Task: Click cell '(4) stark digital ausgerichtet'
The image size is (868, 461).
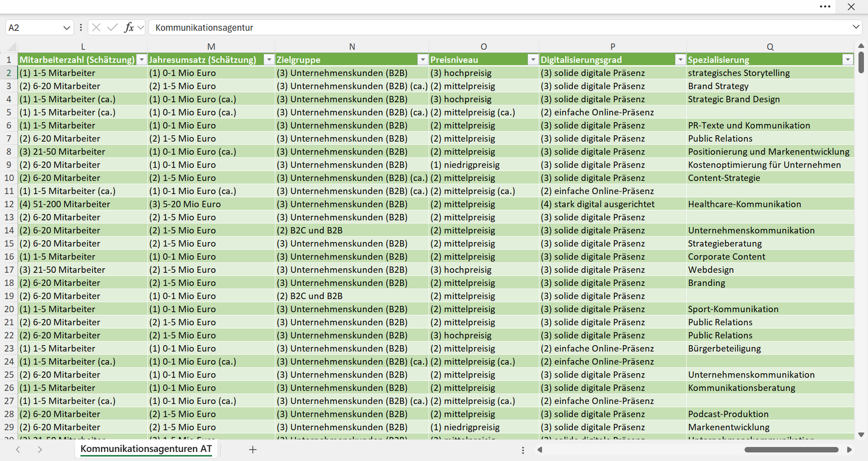Action: [613, 204]
